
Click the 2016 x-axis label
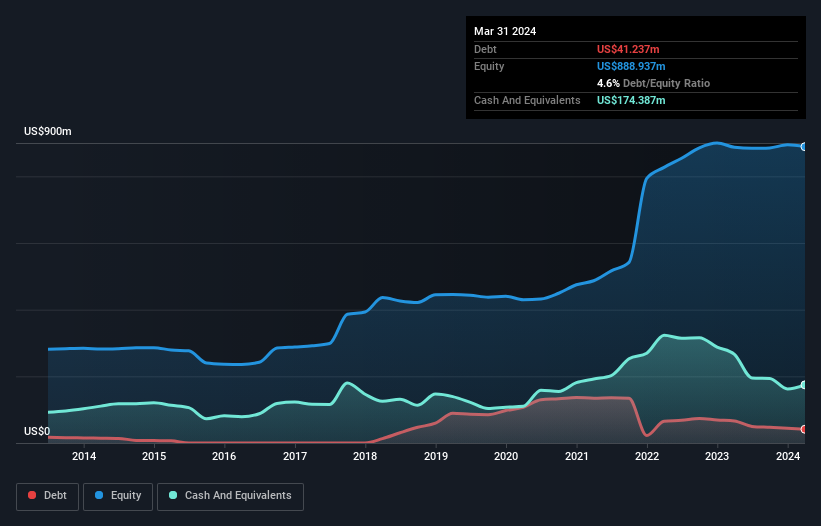pos(224,456)
